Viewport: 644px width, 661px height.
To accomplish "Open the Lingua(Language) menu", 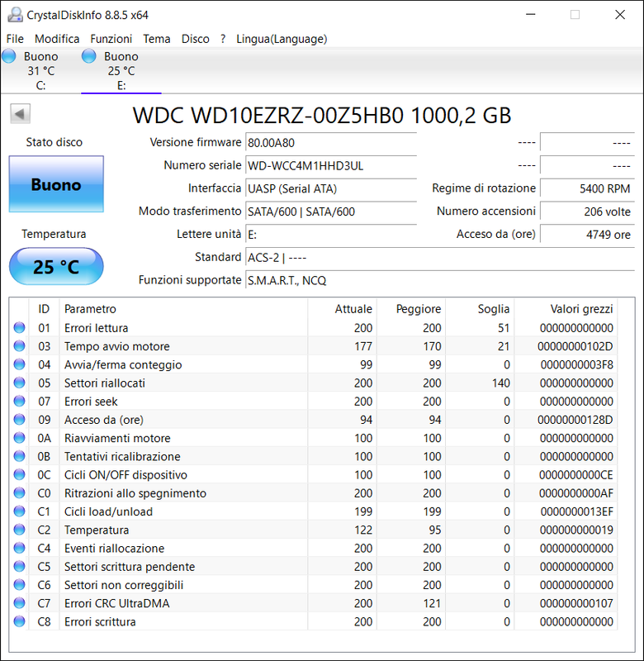I will pos(282,39).
